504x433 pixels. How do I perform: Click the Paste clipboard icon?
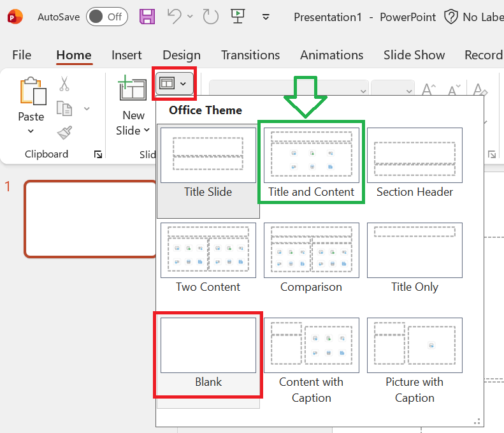pos(33,91)
